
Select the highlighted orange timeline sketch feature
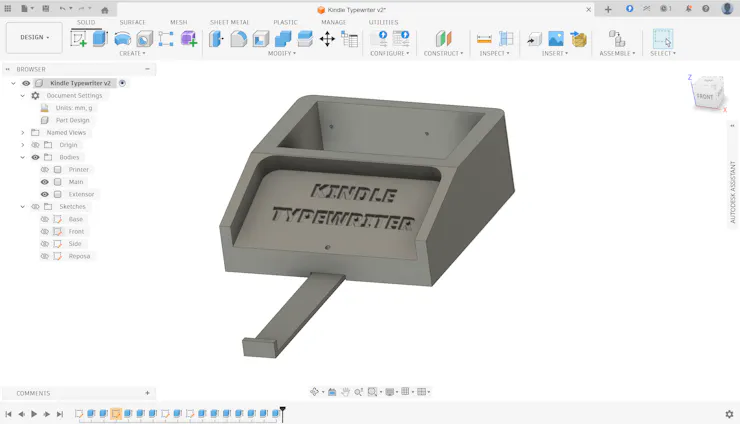pos(116,414)
